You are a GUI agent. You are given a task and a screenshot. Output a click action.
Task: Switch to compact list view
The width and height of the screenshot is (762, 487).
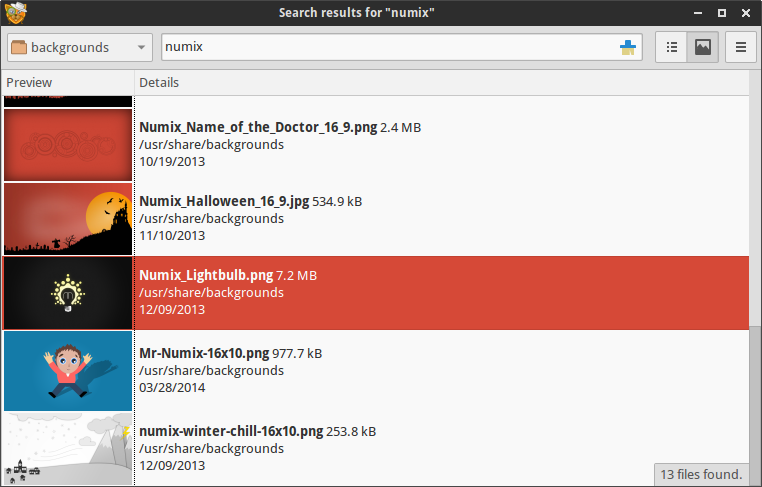[673, 47]
